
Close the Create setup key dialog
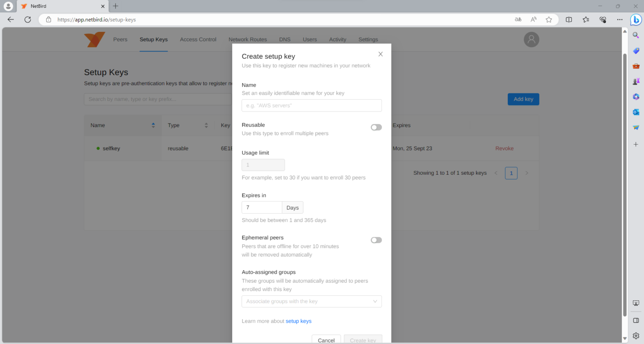[380, 54]
